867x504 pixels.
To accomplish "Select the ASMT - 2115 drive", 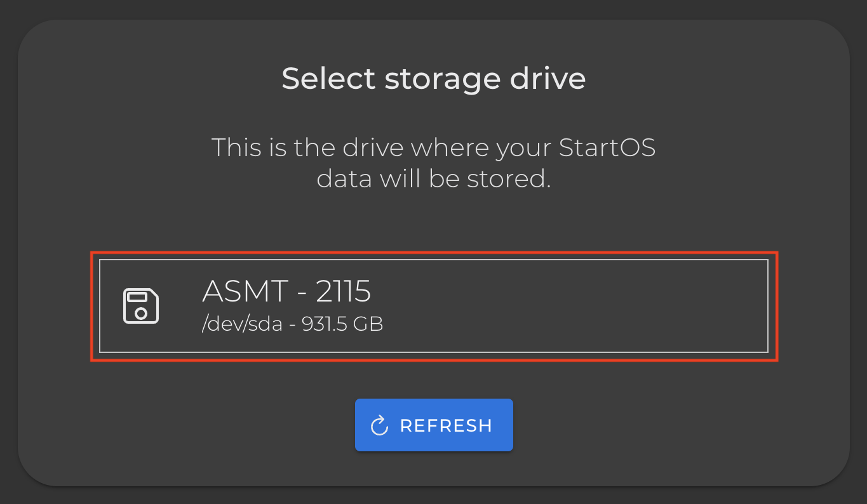I will (x=433, y=306).
